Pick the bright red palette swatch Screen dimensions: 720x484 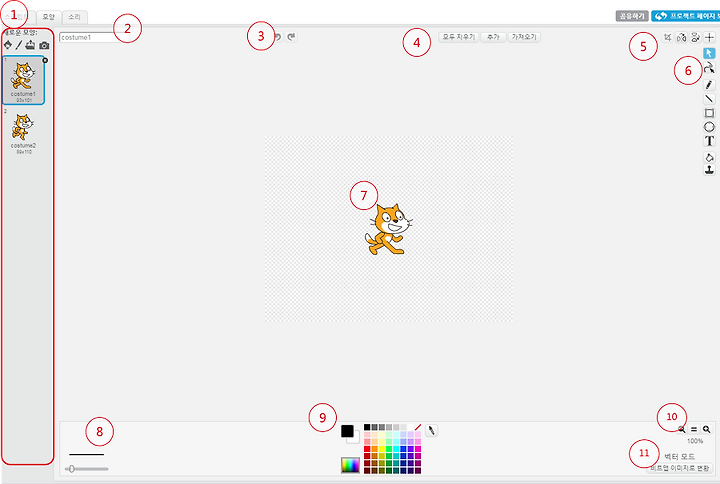click(367, 449)
